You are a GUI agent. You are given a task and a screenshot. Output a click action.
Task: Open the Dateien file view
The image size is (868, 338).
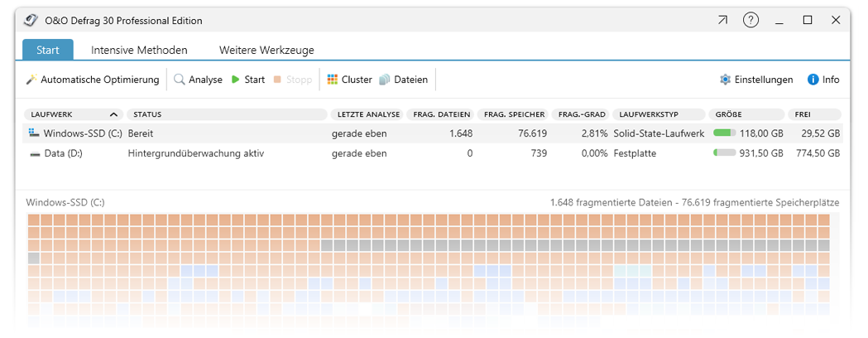pos(385,80)
